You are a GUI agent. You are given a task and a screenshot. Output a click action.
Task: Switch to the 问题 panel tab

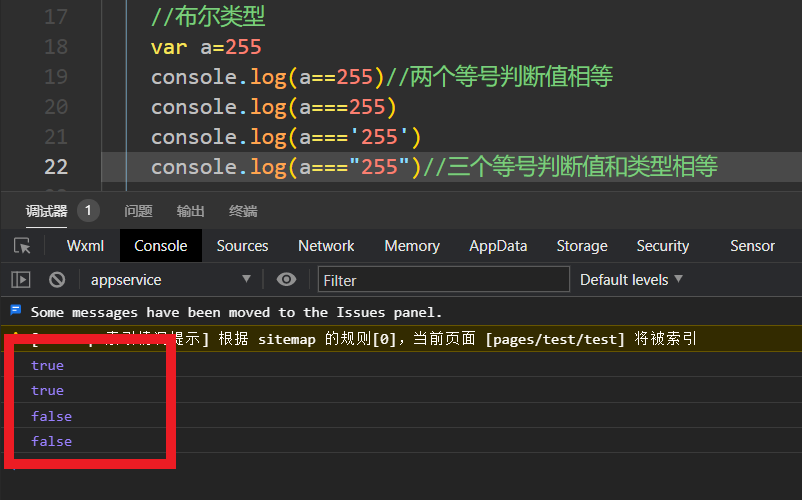pos(138,211)
